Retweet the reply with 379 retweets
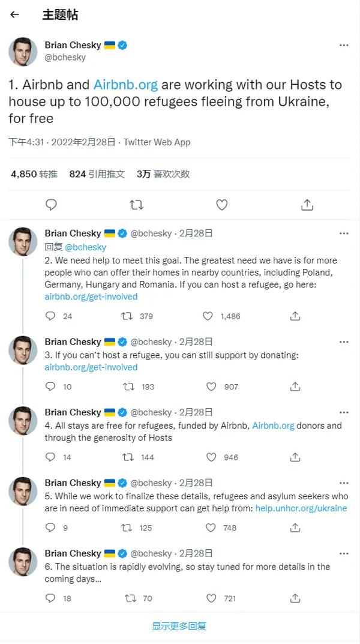This screenshot has height=644, width=360. click(128, 316)
